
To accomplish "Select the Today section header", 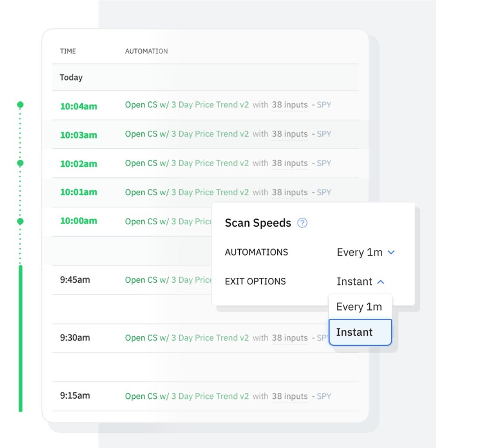I will pos(70,77).
